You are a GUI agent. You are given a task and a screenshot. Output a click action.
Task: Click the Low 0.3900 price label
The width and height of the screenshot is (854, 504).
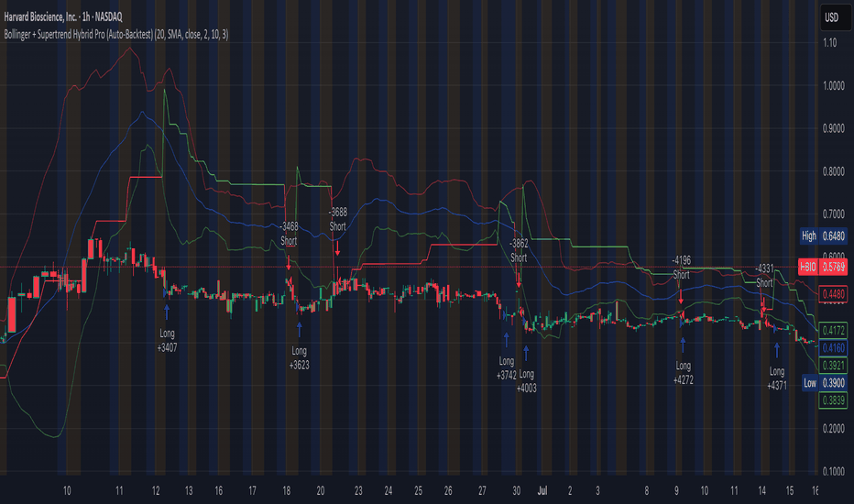[825, 383]
